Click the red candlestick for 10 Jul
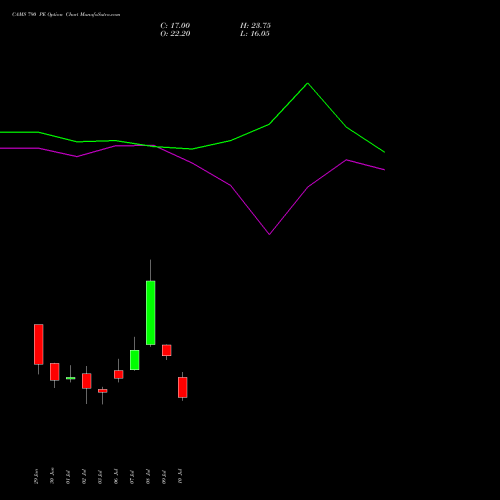The height and width of the screenshot is (500, 500). pos(183,387)
